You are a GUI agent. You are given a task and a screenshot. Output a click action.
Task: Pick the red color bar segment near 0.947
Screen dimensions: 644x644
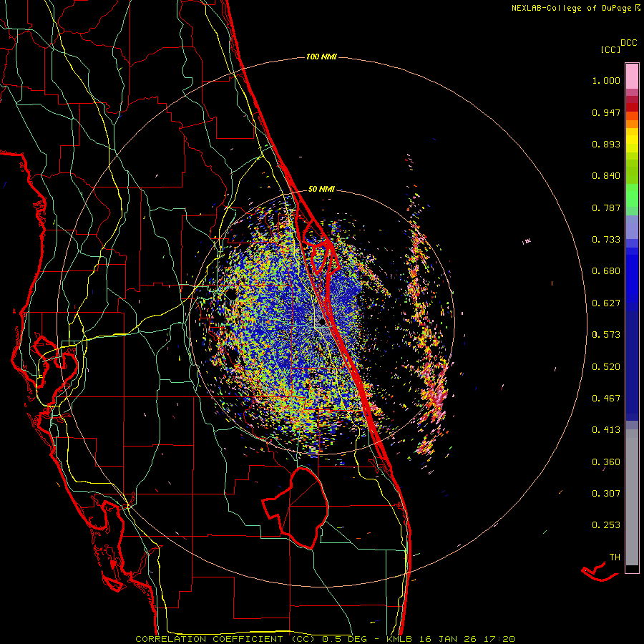(632, 107)
